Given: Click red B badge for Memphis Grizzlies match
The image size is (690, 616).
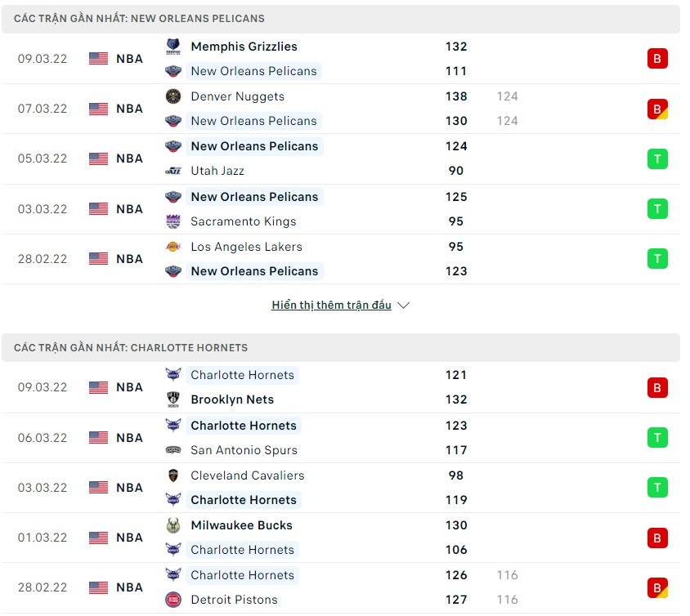Looking at the screenshot, I should pyautogui.click(x=657, y=59).
